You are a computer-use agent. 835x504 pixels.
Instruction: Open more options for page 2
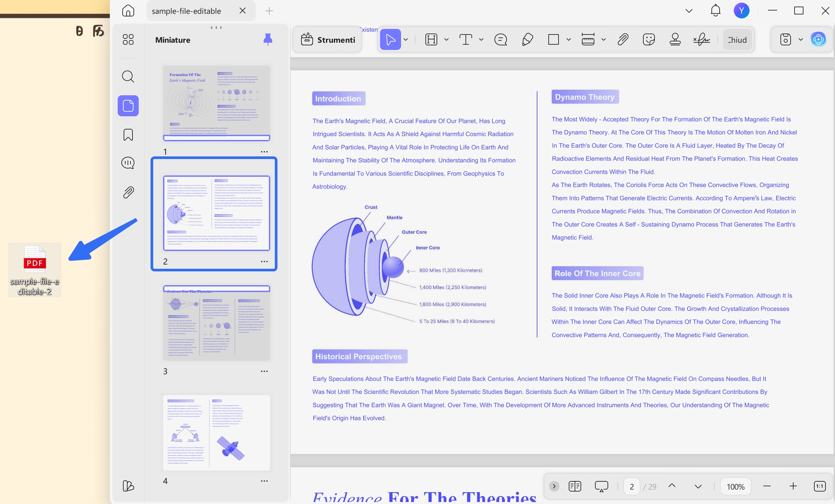click(x=264, y=262)
